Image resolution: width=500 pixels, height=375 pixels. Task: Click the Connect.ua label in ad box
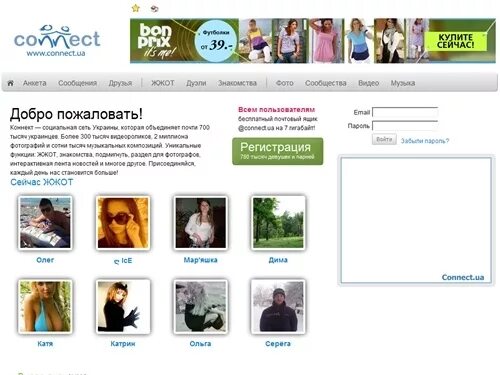pyautogui.click(x=463, y=277)
